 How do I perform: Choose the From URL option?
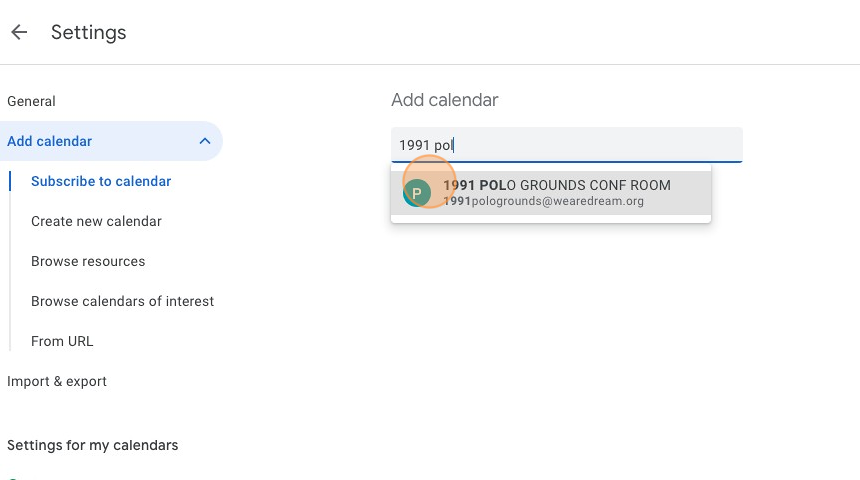(x=62, y=341)
